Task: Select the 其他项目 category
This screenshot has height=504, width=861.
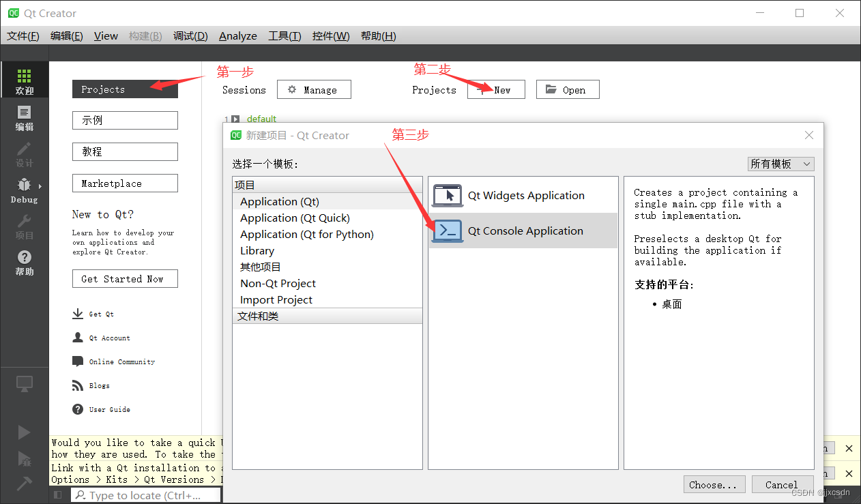Action: click(327, 267)
